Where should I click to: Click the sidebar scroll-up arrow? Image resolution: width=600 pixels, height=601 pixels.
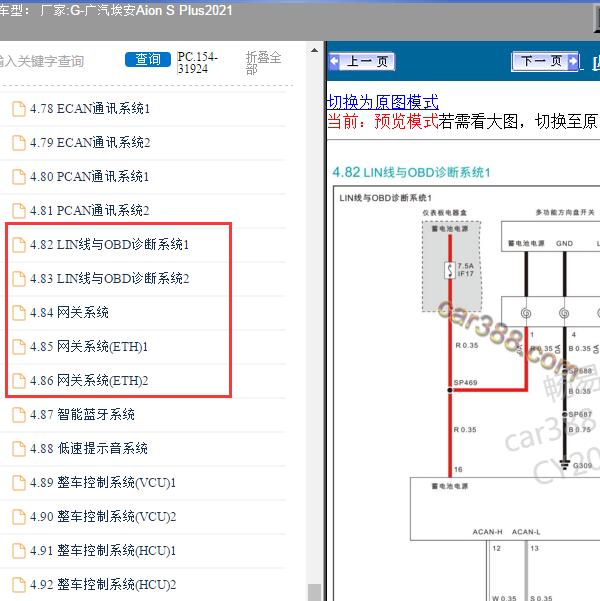point(314,50)
